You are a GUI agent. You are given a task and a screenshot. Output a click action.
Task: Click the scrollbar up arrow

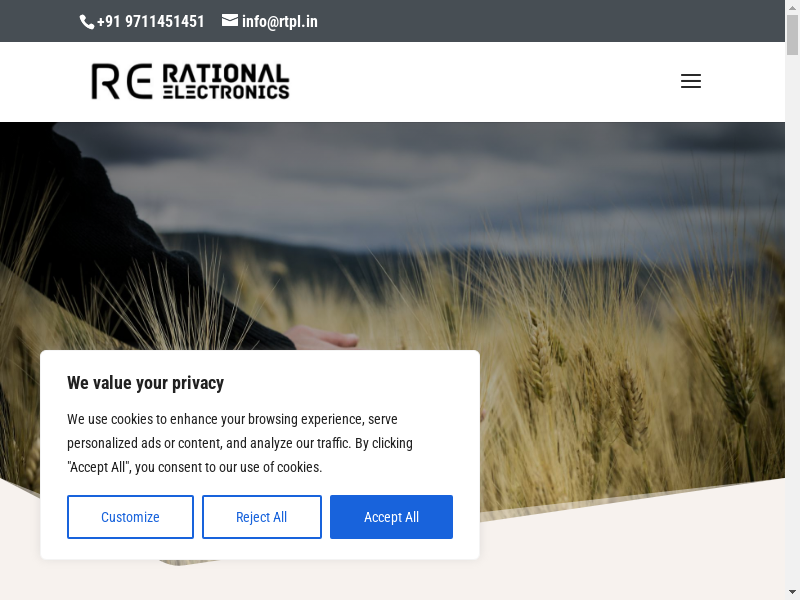pos(792,6)
